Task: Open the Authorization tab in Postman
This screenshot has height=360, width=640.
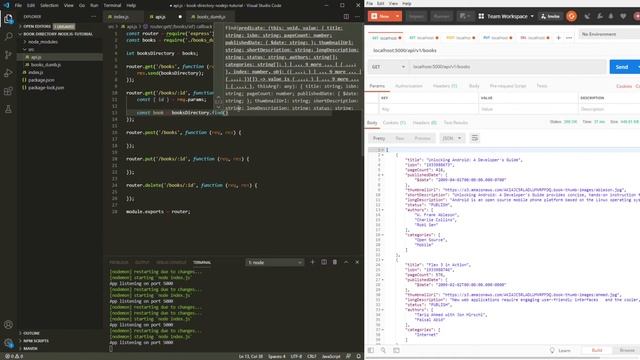Action: pos(409,86)
